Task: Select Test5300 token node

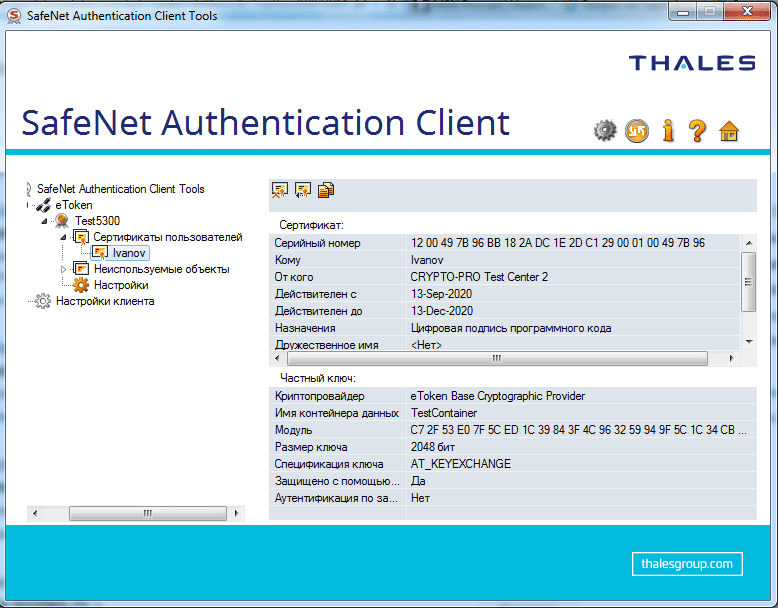Action: pos(97,220)
